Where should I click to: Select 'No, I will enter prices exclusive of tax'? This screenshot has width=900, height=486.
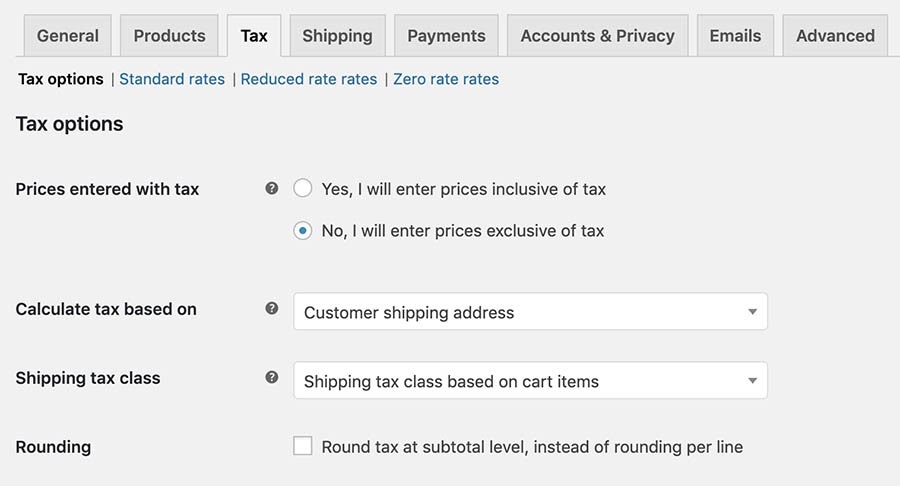pos(303,231)
